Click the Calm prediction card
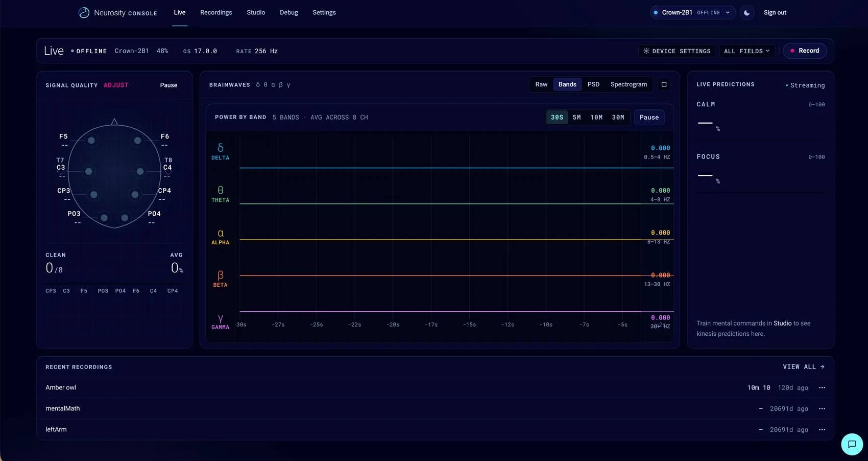The height and width of the screenshot is (461, 868). coord(760,117)
